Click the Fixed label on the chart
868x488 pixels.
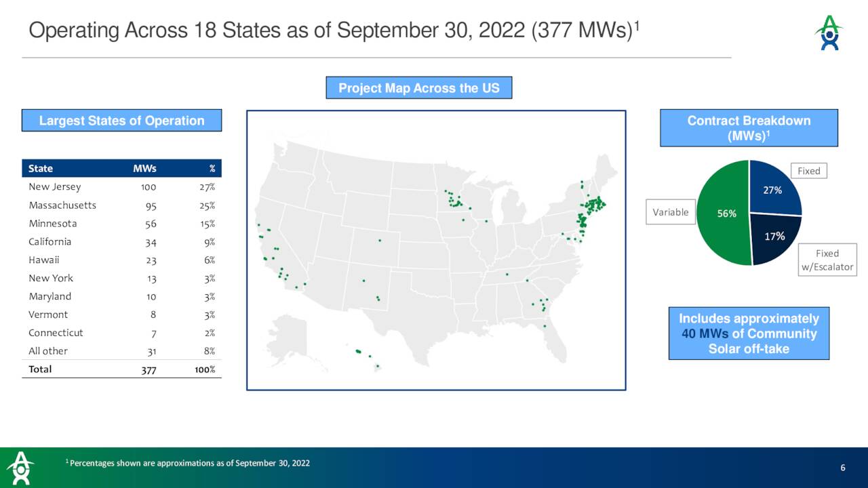pyautogui.click(x=808, y=171)
